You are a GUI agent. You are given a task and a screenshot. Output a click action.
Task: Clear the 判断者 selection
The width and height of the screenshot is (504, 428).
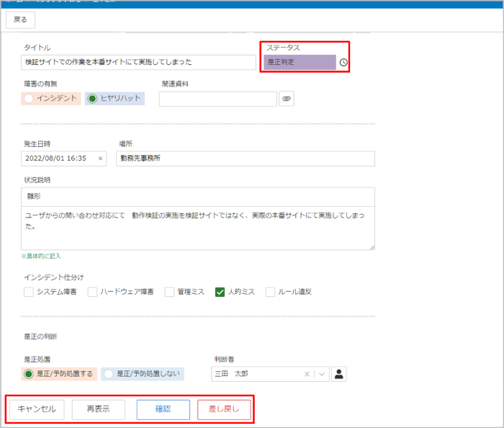point(307,374)
